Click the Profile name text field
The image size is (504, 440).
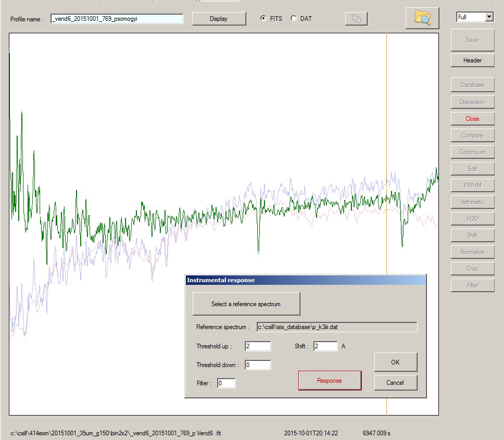[x=117, y=19]
